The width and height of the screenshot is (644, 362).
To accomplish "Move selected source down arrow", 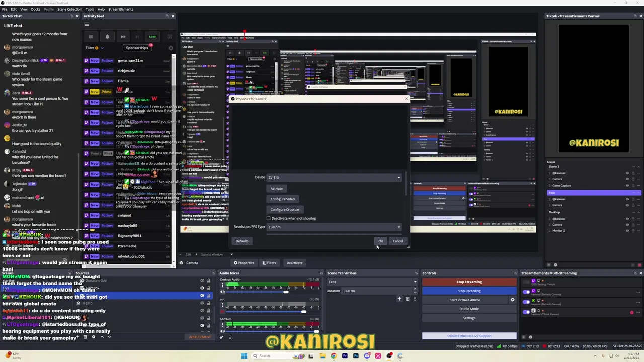I will point(109,337).
